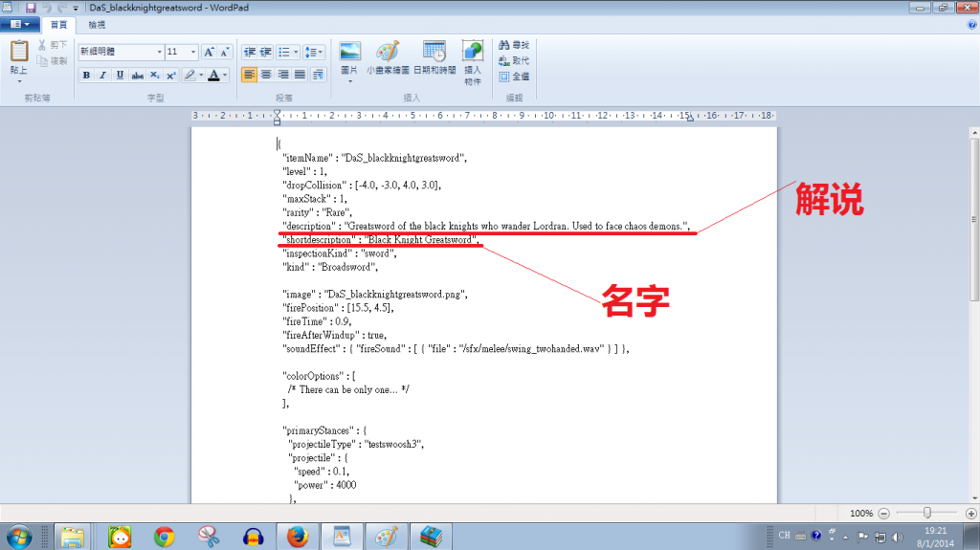
Task: Expand the bullet list style dropdown
Action: [x=297, y=52]
